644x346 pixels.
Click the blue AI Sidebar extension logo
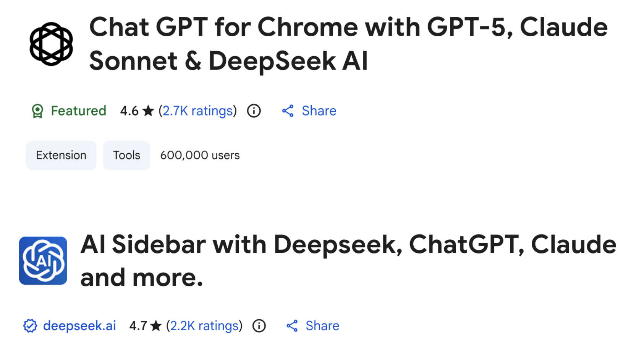43,261
